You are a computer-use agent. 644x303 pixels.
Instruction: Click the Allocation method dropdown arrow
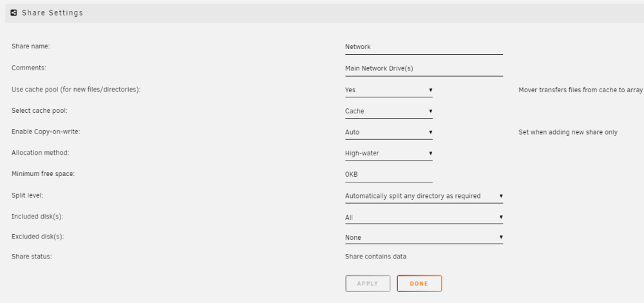[x=430, y=153]
